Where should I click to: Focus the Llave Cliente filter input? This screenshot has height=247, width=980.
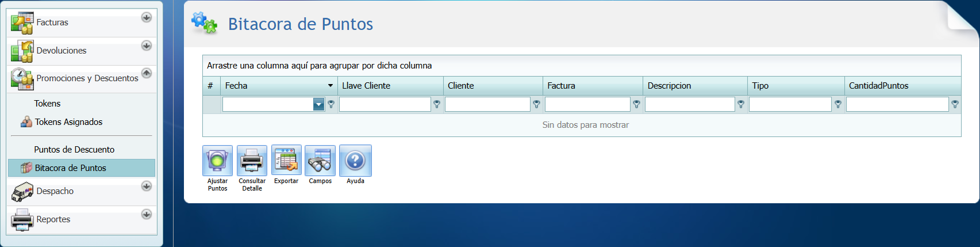click(x=385, y=104)
